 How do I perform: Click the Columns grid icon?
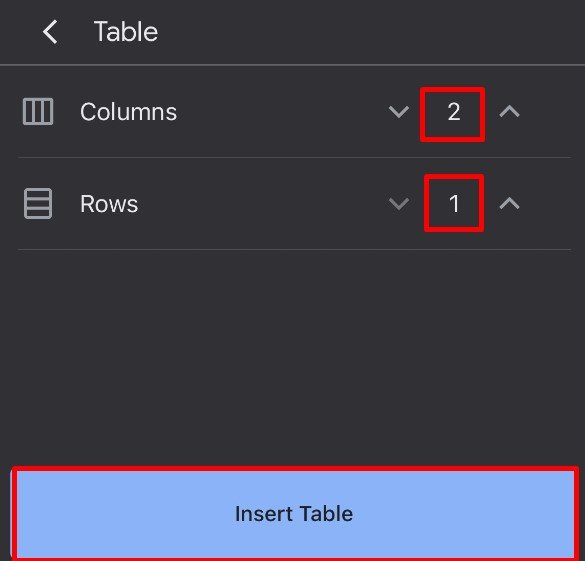pos(38,111)
